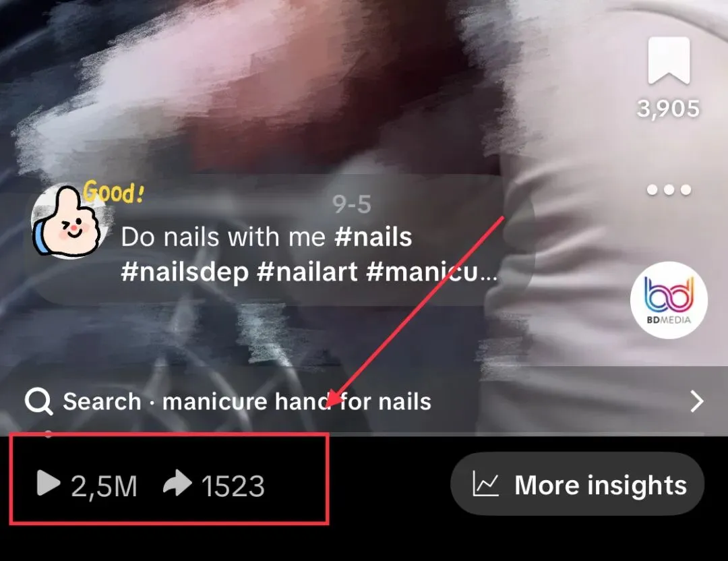The height and width of the screenshot is (561, 728).
Task: Click the 2,5M views count
Action: (104, 486)
